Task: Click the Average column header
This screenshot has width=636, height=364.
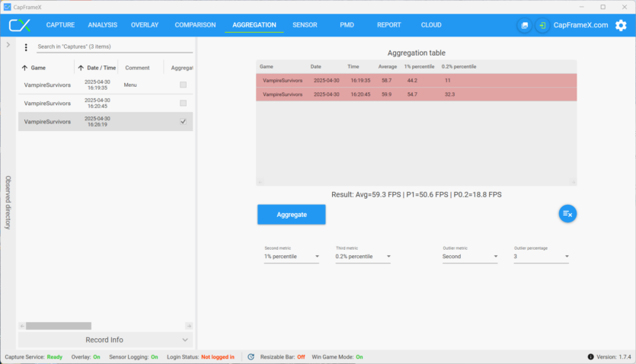Action: click(x=388, y=66)
